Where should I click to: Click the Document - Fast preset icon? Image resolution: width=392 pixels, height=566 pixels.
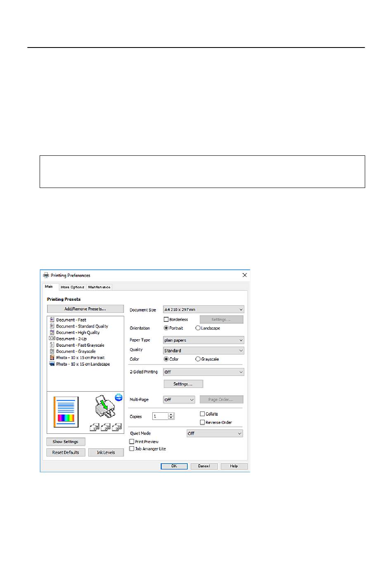coord(52,320)
